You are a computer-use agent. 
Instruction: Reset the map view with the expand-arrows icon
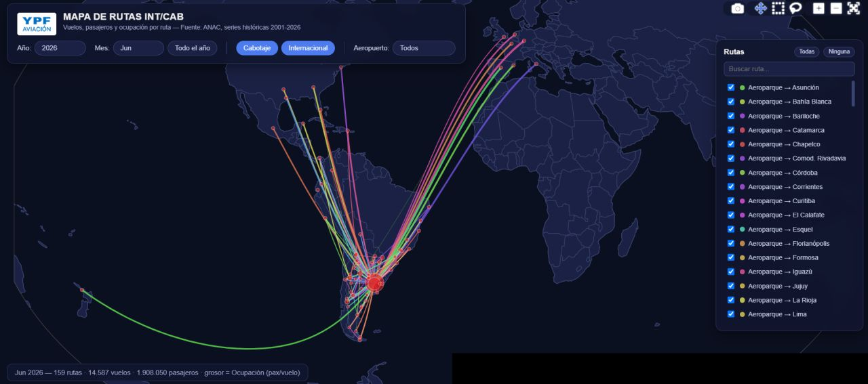click(x=853, y=8)
